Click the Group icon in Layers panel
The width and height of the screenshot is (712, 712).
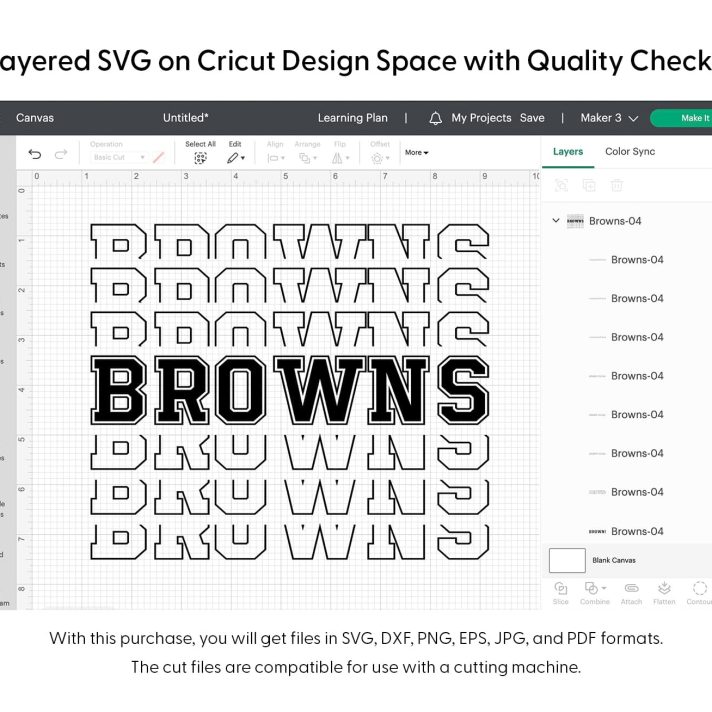pyautogui.click(x=561, y=185)
